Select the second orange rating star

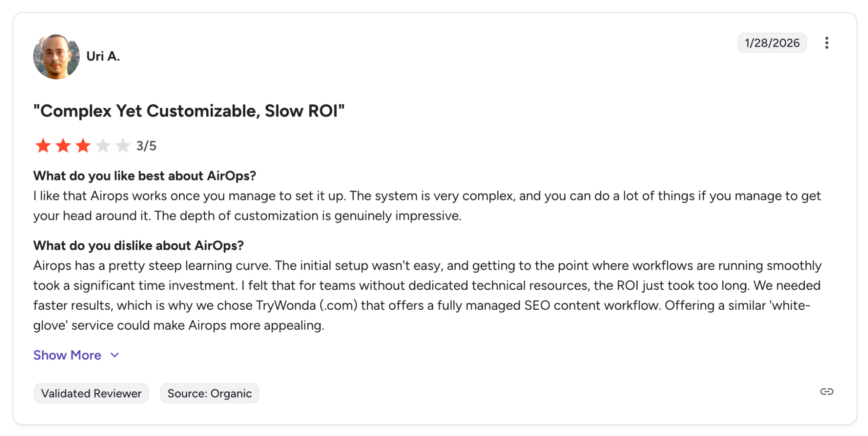click(x=63, y=146)
